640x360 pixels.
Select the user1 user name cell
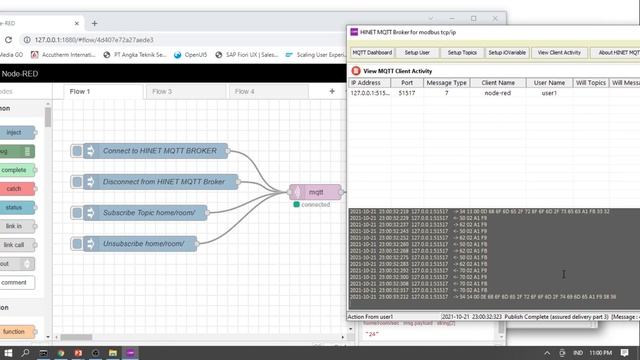[x=549, y=93]
